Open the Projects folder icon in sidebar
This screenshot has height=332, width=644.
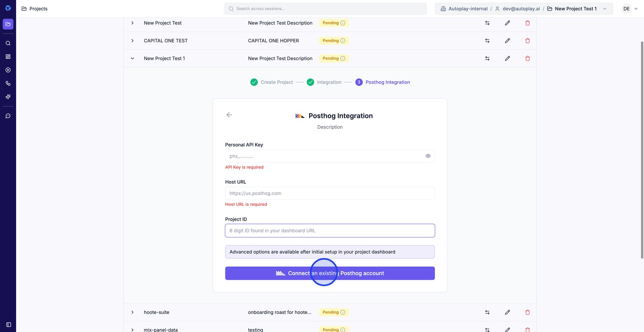8,24
